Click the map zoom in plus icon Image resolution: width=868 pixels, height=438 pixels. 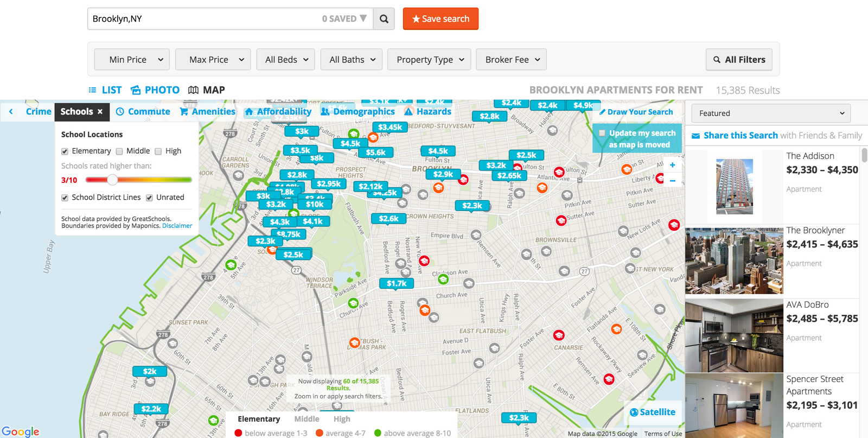click(672, 165)
